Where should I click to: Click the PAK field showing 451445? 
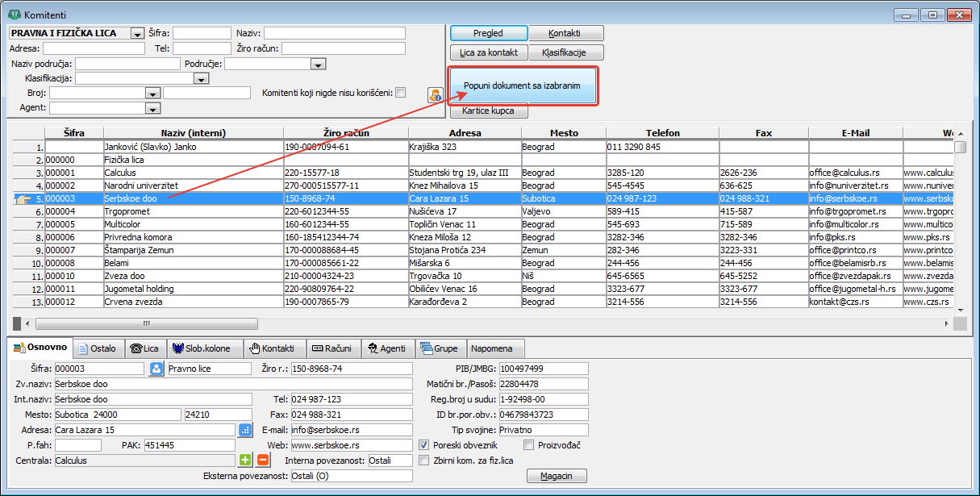[x=188, y=445]
